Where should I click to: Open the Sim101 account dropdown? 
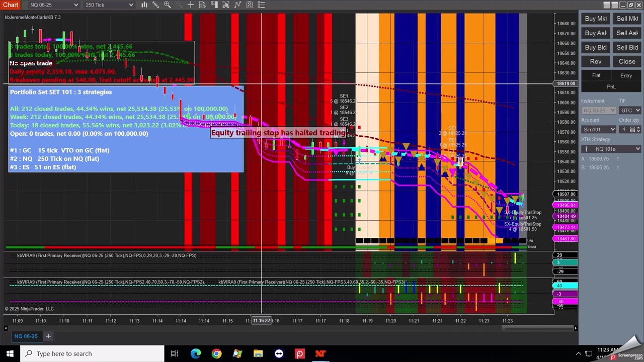(x=599, y=130)
